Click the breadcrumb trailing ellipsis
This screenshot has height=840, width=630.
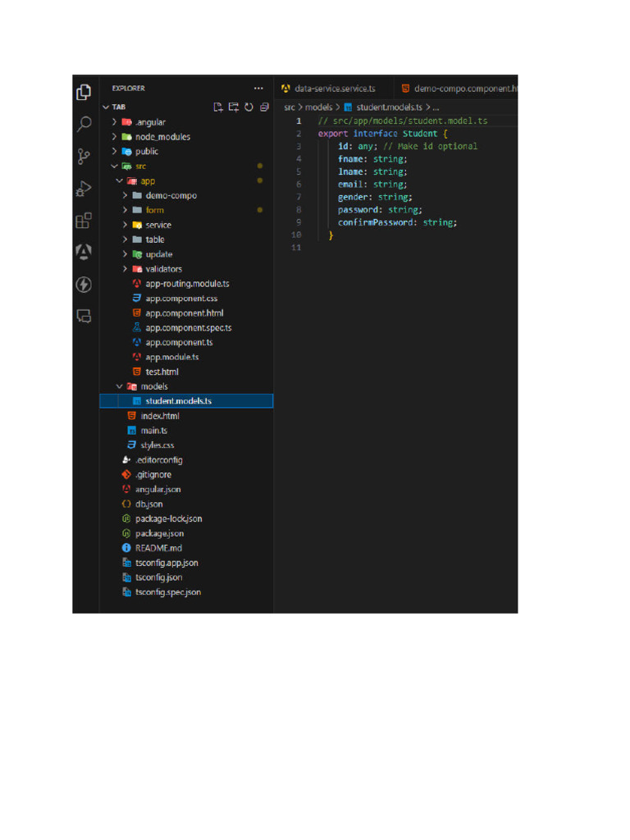click(x=436, y=107)
